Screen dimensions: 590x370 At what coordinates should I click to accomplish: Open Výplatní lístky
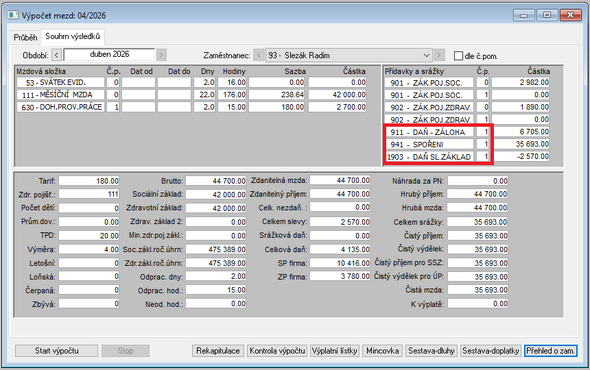335,351
